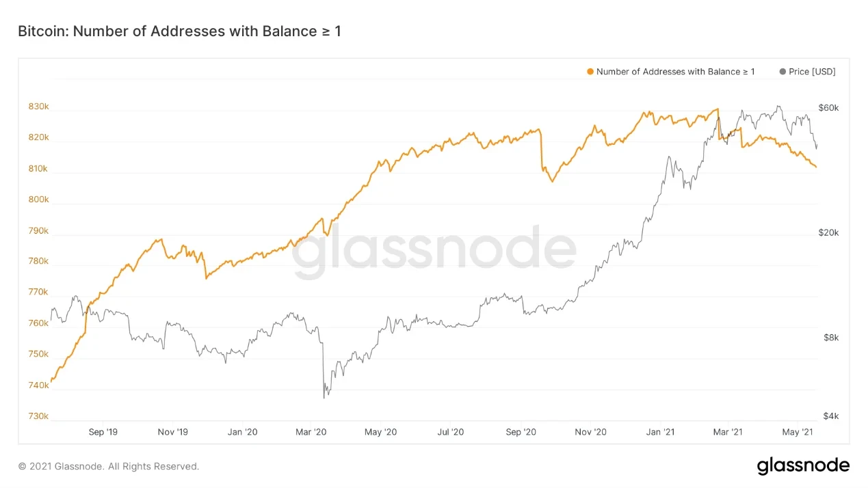The image size is (868, 488).
Task: Click the 790k left axis label
Action: (38, 230)
